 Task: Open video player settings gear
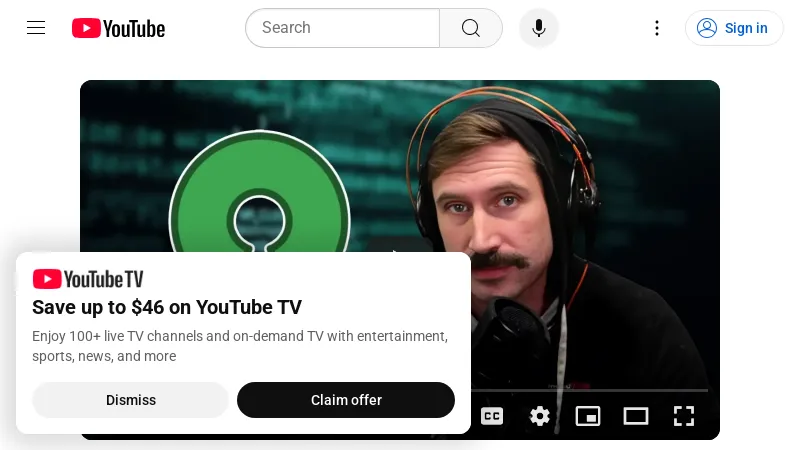[540, 416]
